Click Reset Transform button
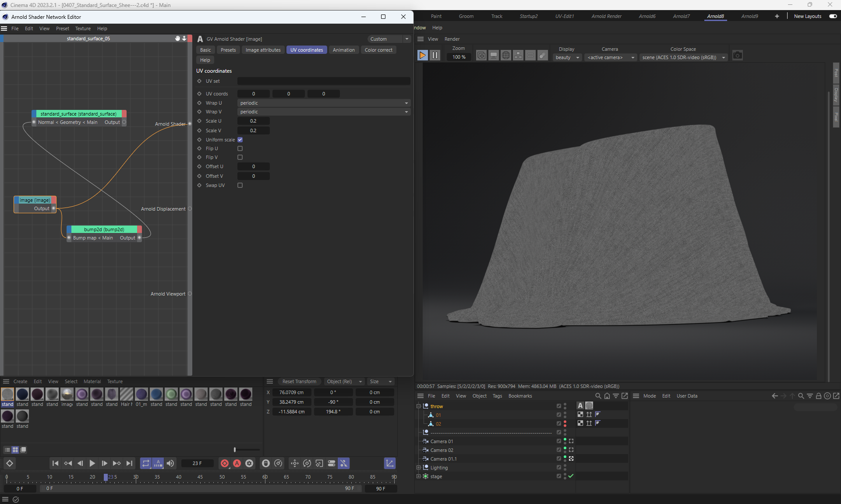 [299, 381]
